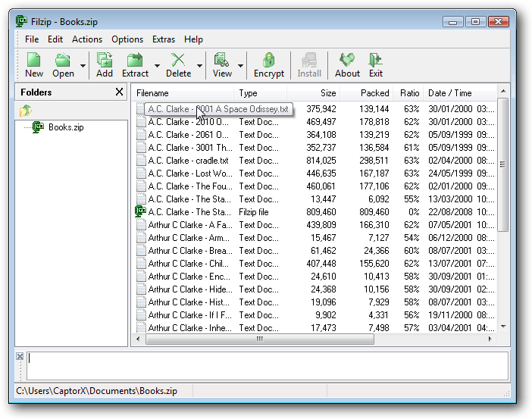
Task: Select file A.C. Clarke - 2010 O...
Action: [x=188, y=122]
